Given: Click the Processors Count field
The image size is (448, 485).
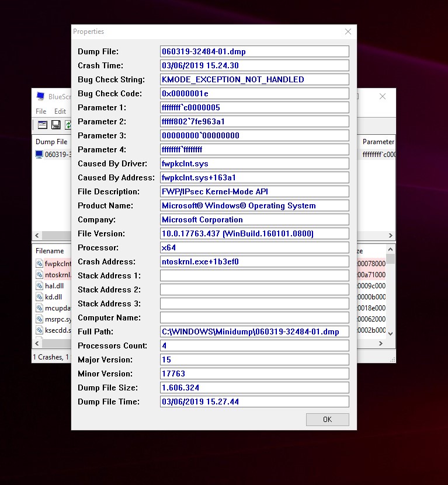Looking at the screenshot, I should coord(255,346).
